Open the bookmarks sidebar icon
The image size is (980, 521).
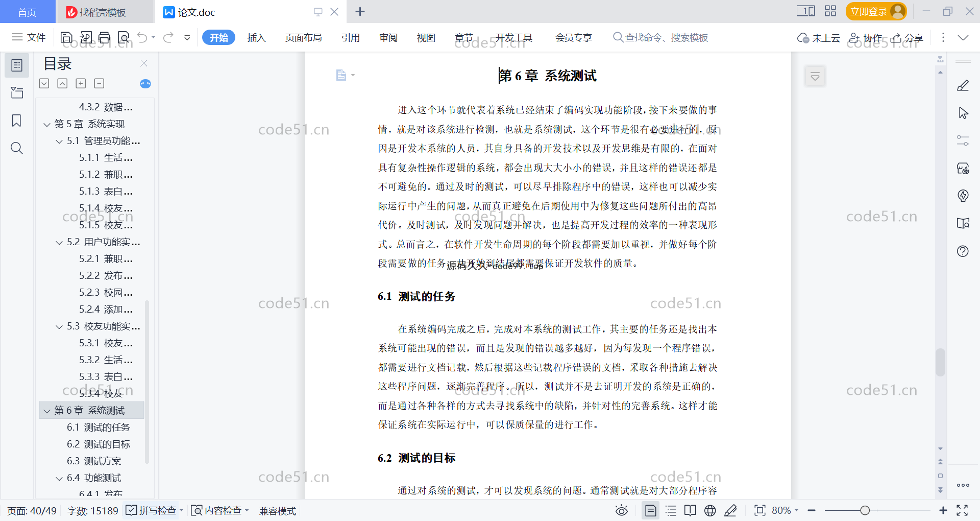click(x=17, y=121)
